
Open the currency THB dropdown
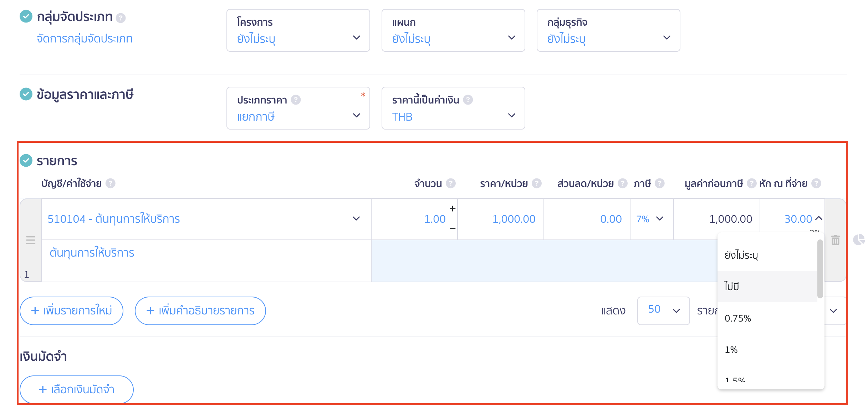point(453,108)
